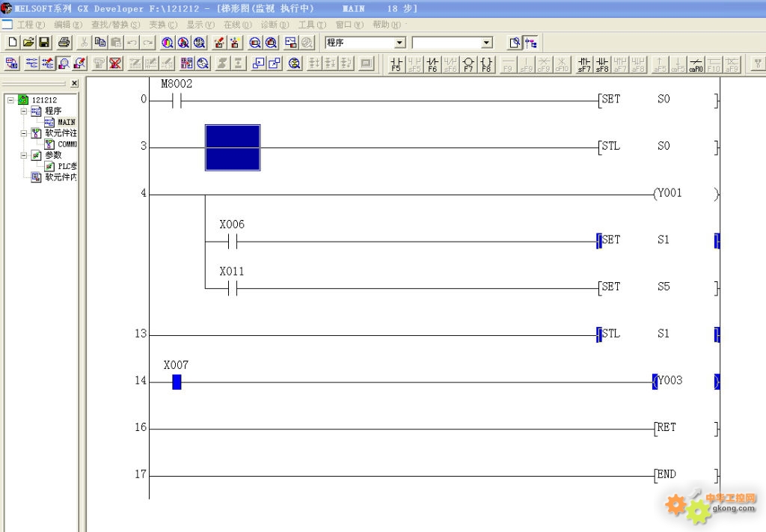Click the find device magnifier icon
This screenshot has width=766, height=532.
pos(168,43)
